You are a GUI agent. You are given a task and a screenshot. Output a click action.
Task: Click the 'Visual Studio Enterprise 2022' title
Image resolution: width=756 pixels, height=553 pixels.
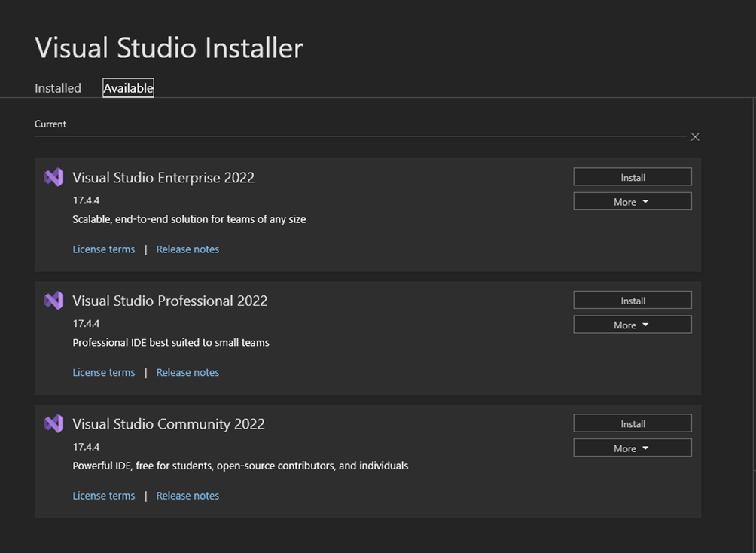163,178
